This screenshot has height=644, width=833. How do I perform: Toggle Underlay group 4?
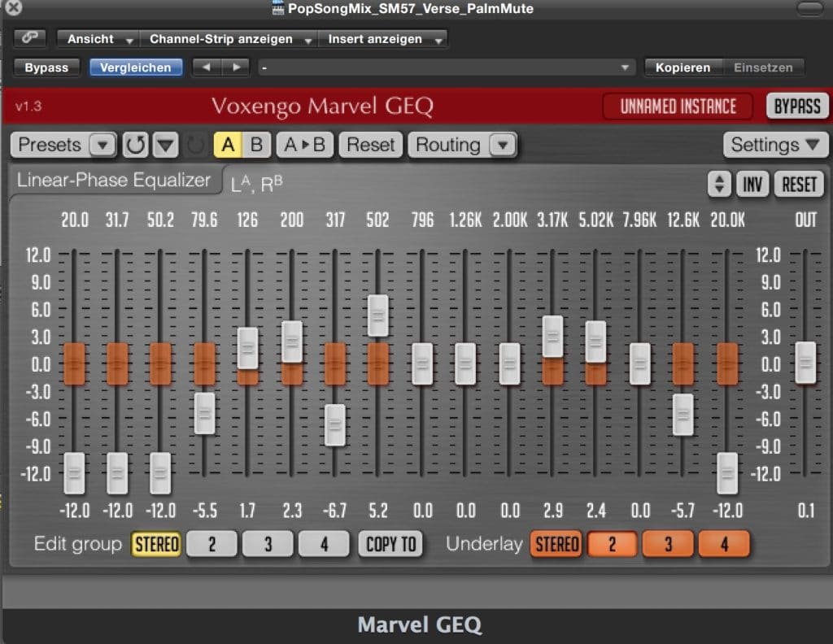[x=724, y=544]
